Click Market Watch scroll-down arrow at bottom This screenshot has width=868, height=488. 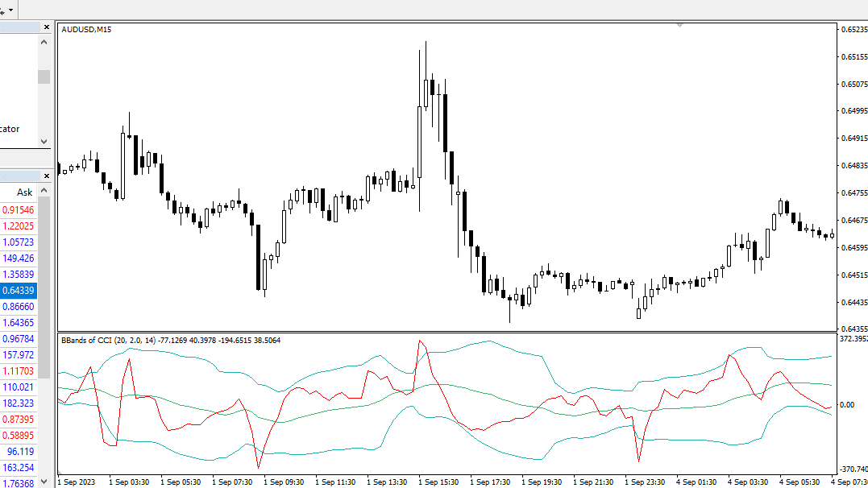tap(44, 482)
